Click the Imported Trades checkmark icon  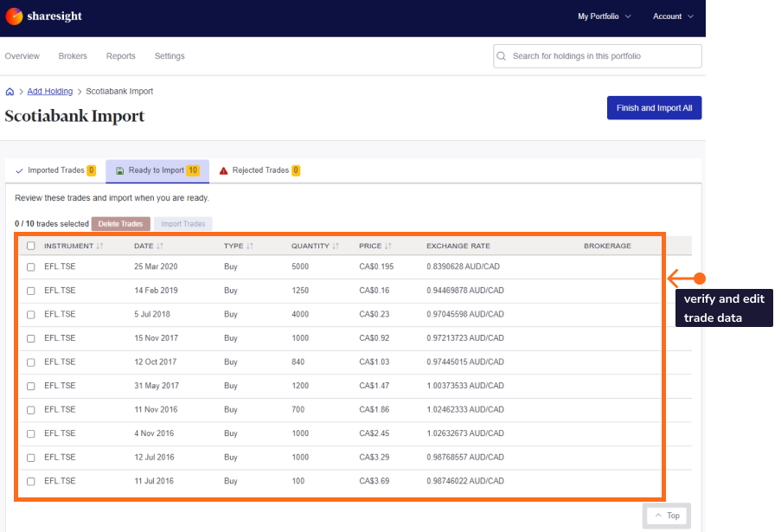click(19, 171)
